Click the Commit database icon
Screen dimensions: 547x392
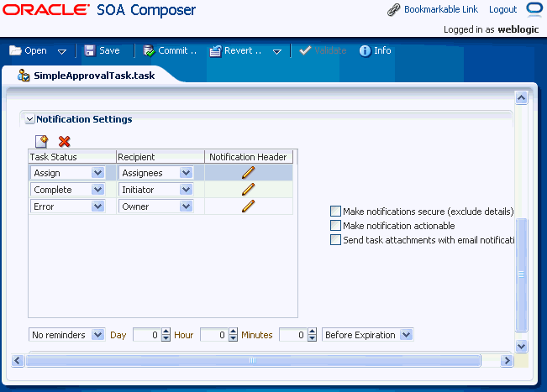pos(149,51)
